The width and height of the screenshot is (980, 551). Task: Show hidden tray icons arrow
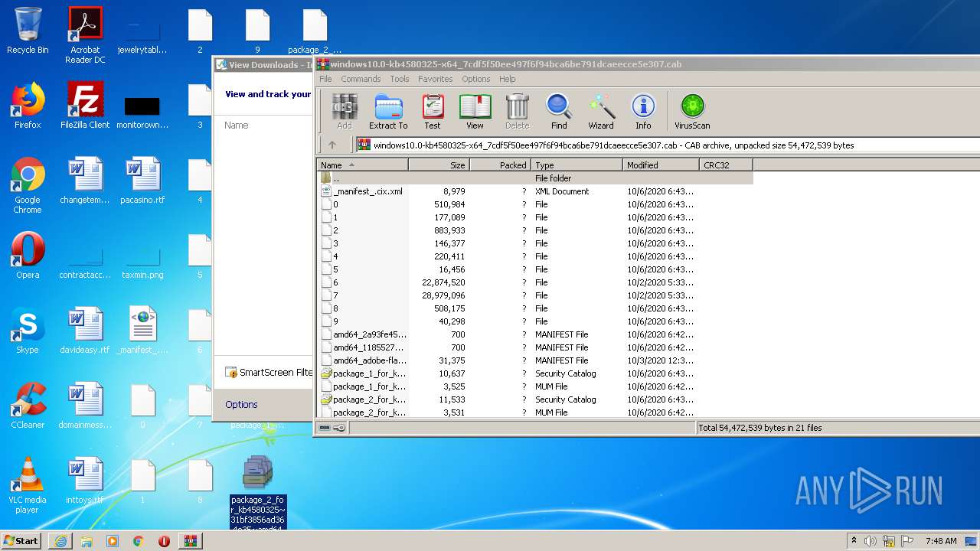point(854,541)
